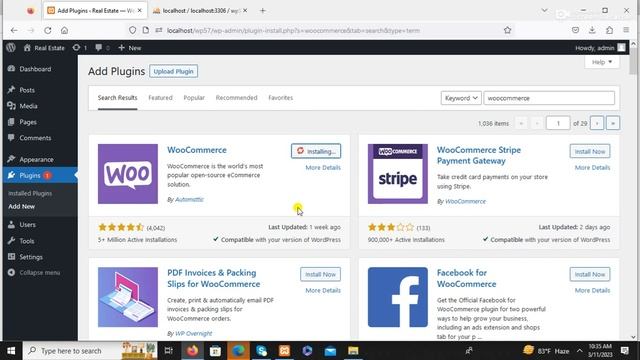Install PDF Invoices & Packing Slips

point(320,274)
